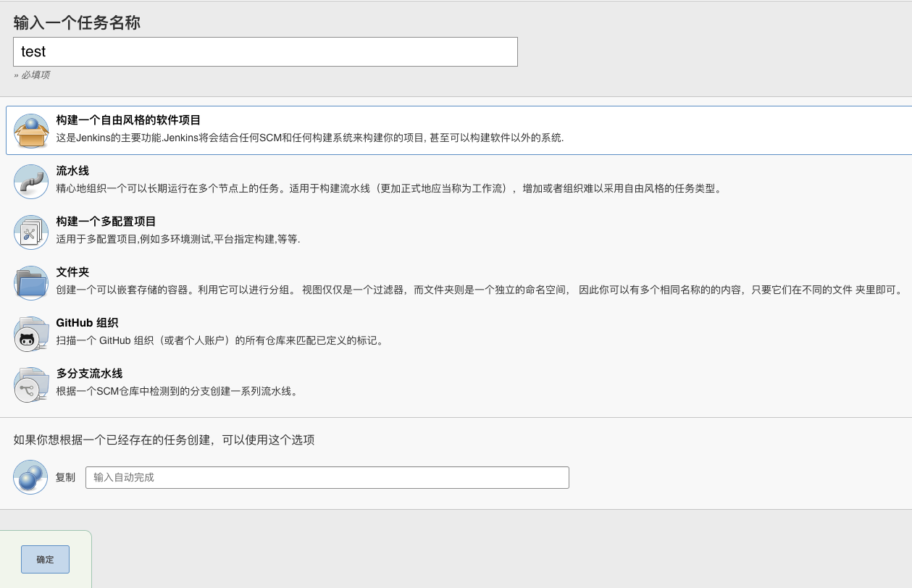
Task: Click the copy item spheres icon
Action: tap(30, 477)
